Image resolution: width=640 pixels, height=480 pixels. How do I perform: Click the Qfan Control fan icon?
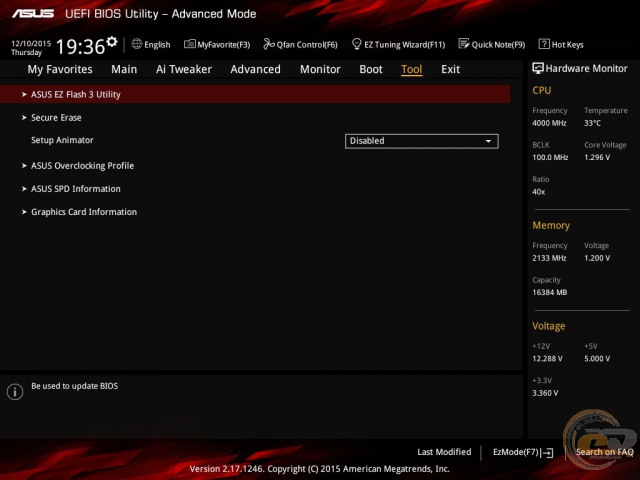[269, 44]
